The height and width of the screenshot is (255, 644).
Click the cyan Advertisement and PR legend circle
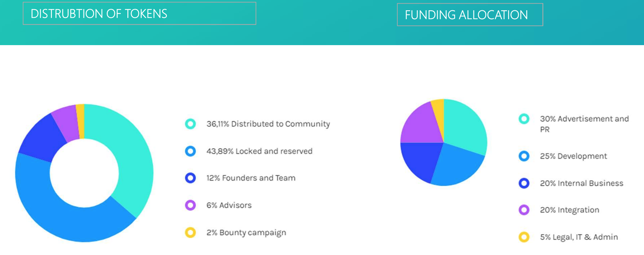point(524,119)
